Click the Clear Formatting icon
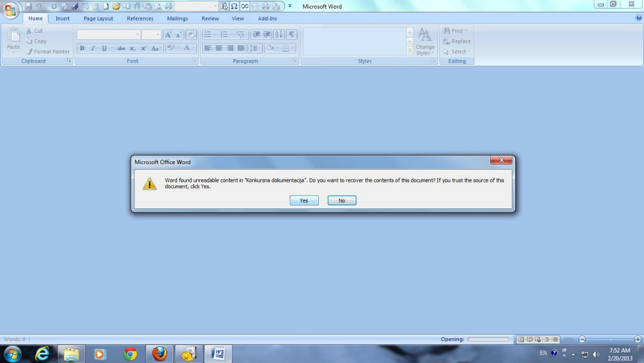Image resolution: width=644 pixels, height=363 pixels. pyautogui.click(x=191, y=34)
